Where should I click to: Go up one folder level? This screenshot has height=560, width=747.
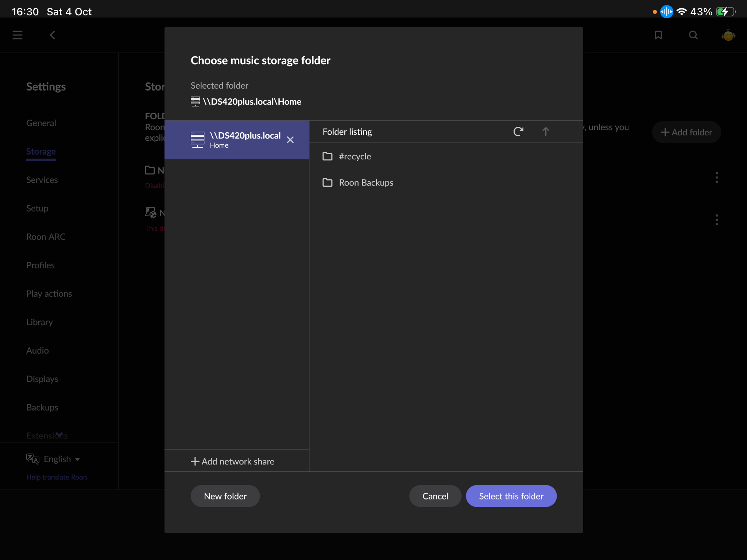pos(546,132)
